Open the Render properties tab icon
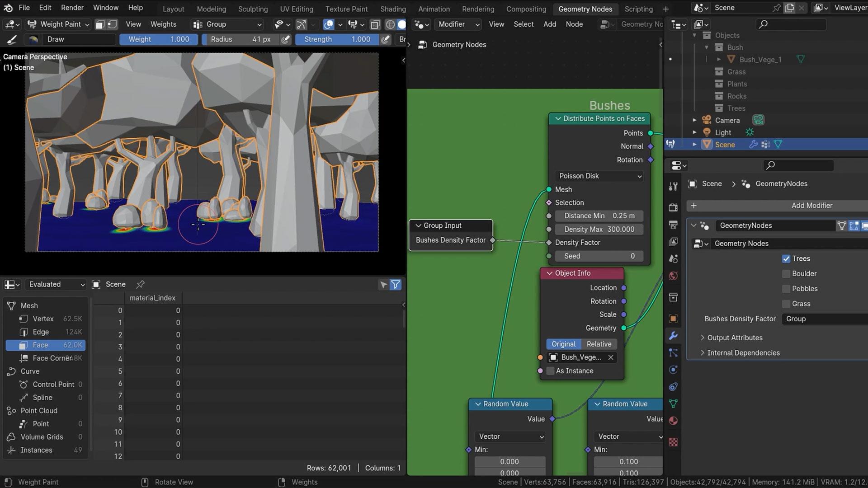Screen dimensions: 868x488 click(x=673, y=207)
